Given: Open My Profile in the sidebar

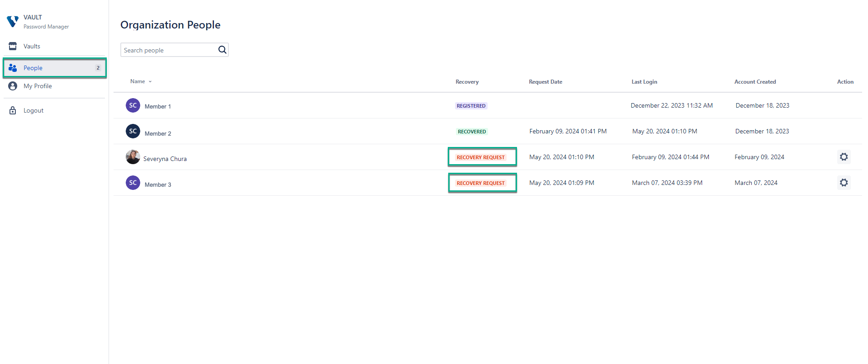Looking at the screenshot, I should click(x=38, y=86).
